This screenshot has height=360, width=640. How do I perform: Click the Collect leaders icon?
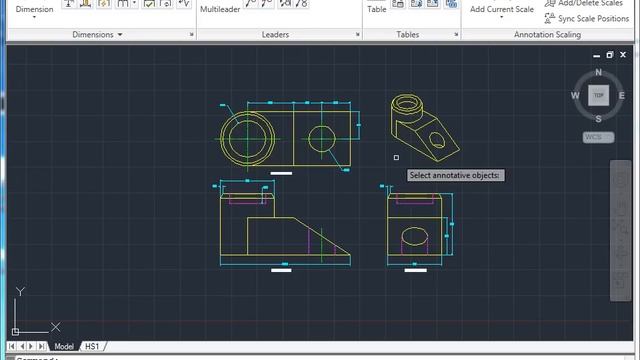click(301, 4)
